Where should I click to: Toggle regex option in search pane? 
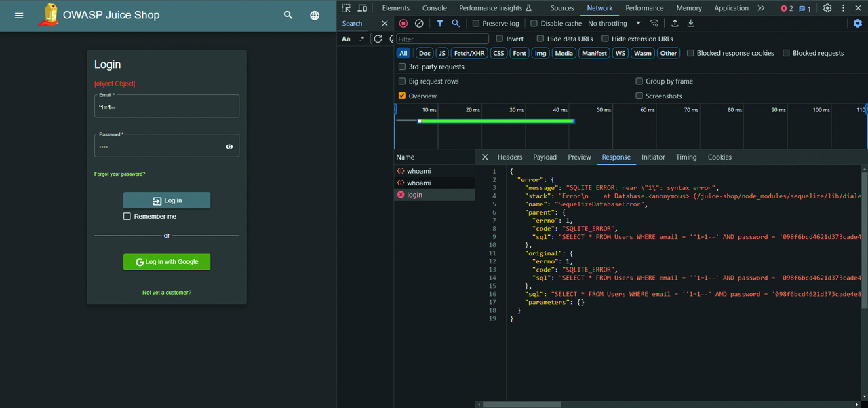click(x=361, y=39)
